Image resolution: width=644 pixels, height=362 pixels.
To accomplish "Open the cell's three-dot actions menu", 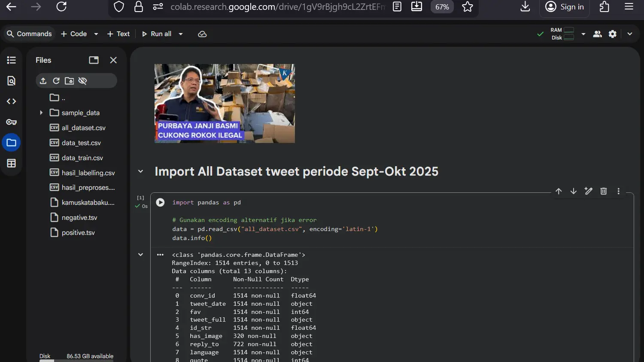I will click(618, 191).
